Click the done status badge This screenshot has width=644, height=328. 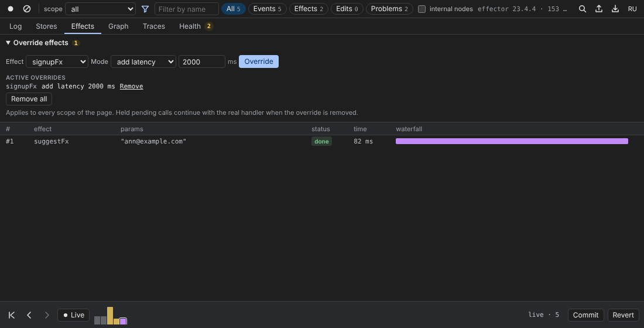[x=321, y=141]
